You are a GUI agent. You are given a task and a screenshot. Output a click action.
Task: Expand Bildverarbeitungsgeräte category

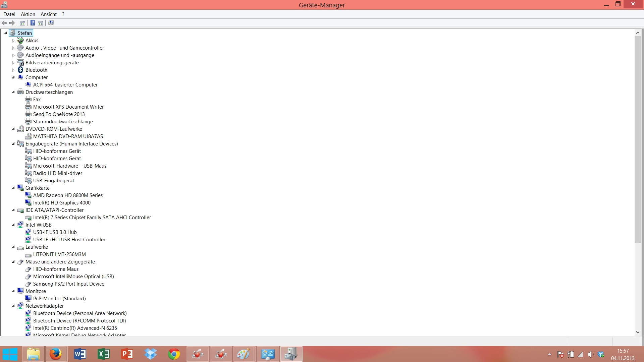(x=13, y=63)
